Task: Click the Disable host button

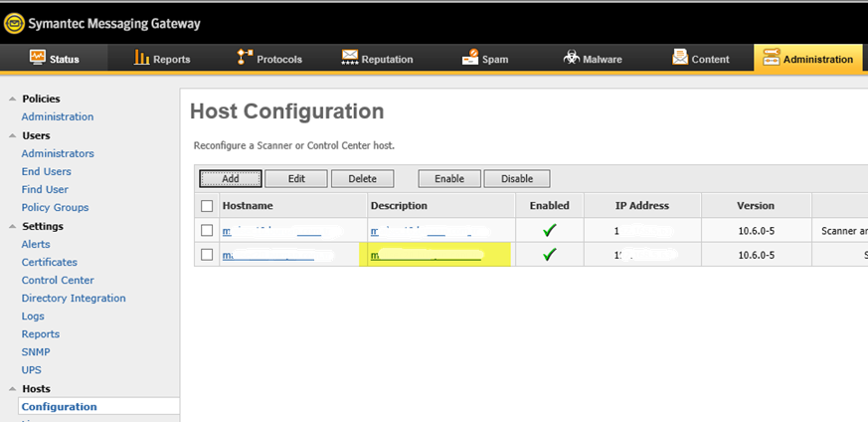Action: 517,179
